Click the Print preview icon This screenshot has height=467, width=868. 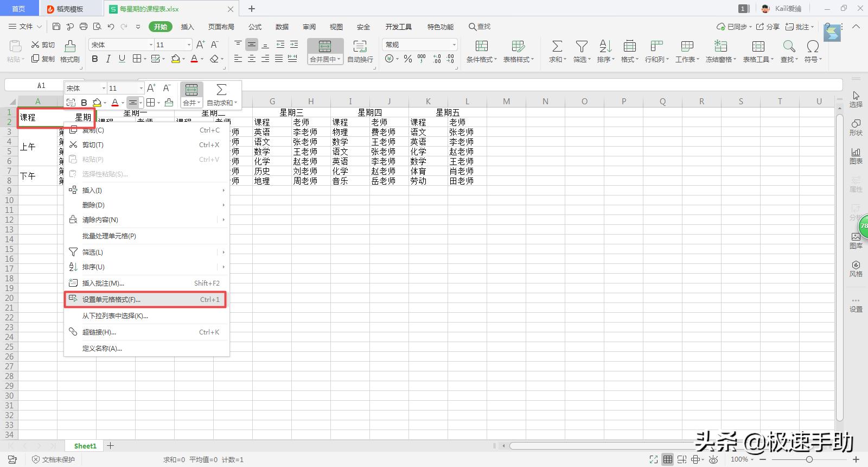(97, 27)
